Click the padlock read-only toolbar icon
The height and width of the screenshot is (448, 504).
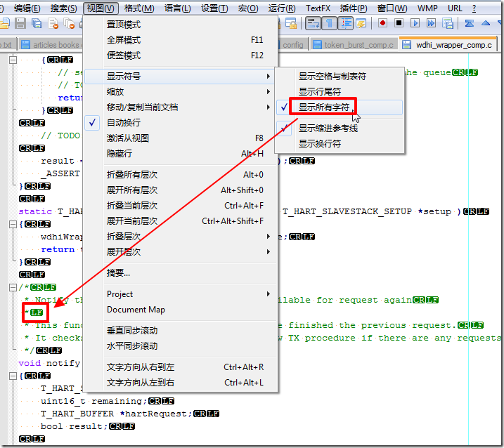pos(291,23)
